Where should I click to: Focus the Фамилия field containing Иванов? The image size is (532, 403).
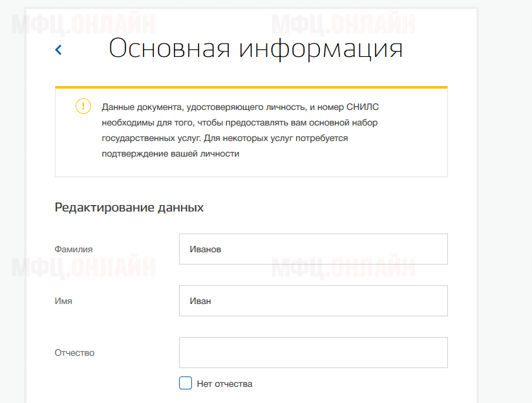tap(313, 249)
